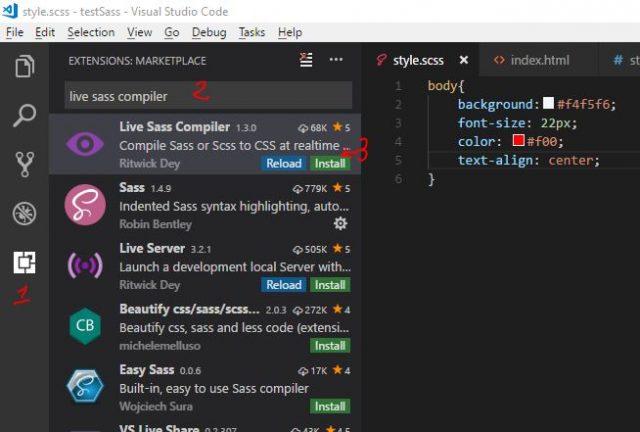Click the pink Sass extension logo
The image size is (640, 432).
point(85,205)
